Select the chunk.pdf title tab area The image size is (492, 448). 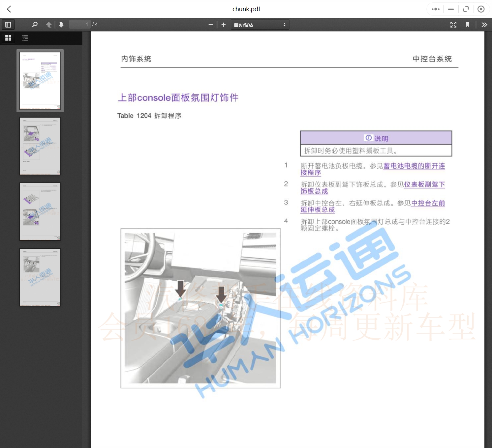pos(246,9)
